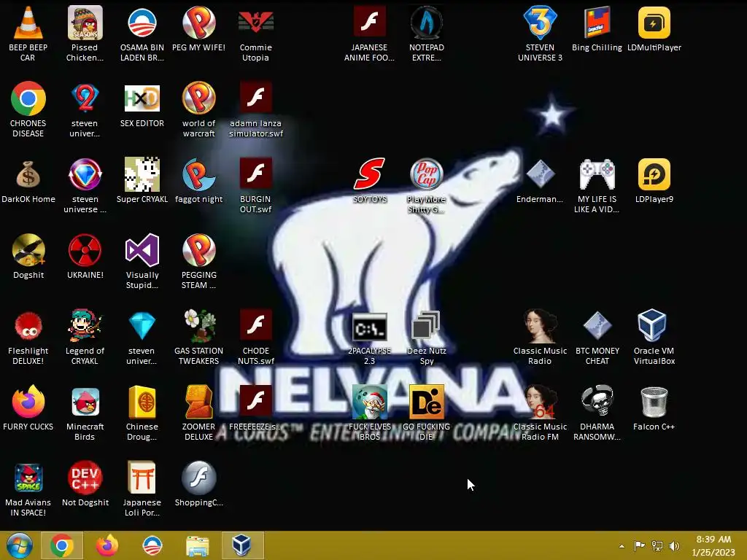Open the Japanese Loli Por... torii tile icon
The height and width of the screenshot is (560, 747).
click(142, 477)
